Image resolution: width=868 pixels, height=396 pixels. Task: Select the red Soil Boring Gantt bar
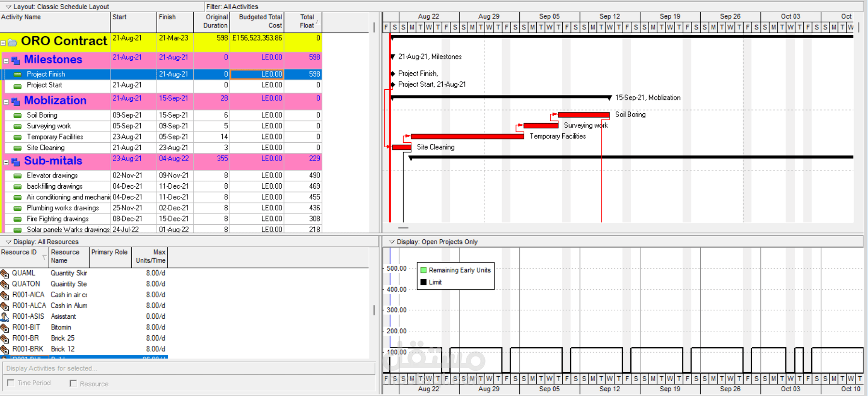[x=583, y=115]
